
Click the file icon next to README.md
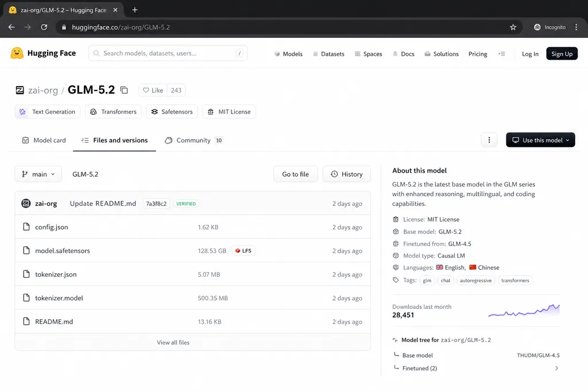26,321
